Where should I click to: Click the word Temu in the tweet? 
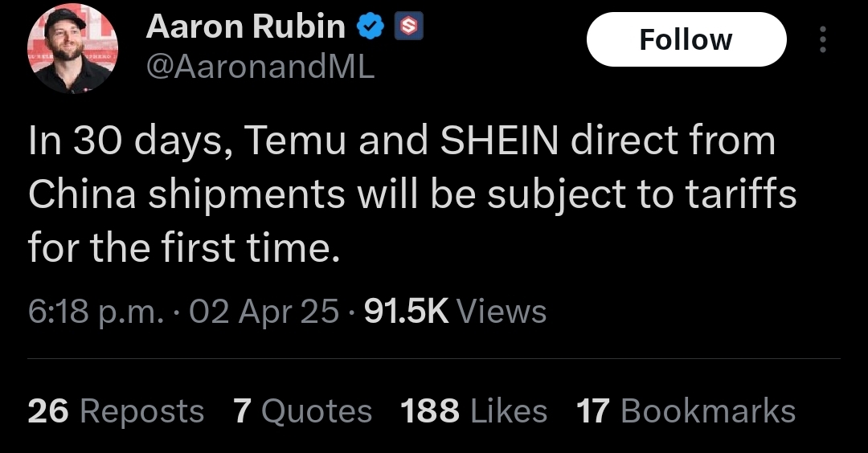coord(295,140)
